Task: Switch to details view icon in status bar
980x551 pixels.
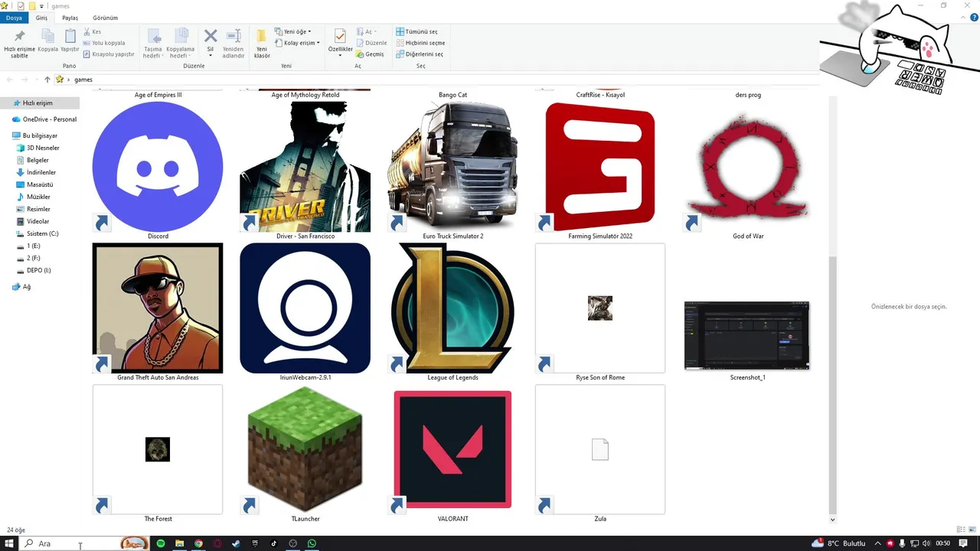Action: tap(961, 530)
